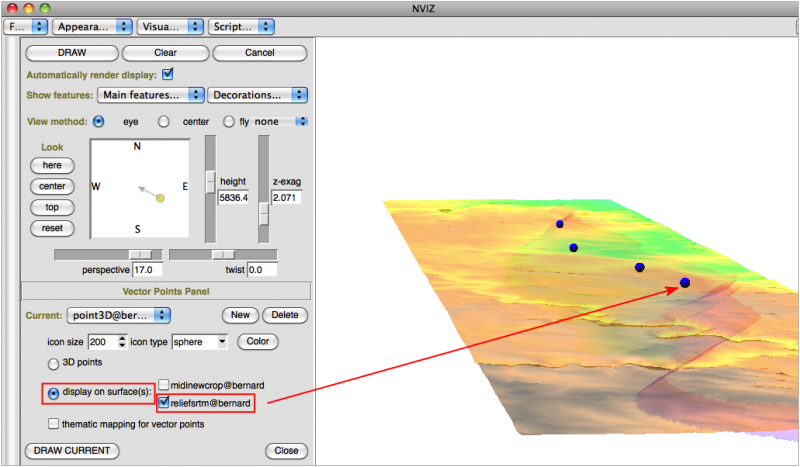Image resolution: width=800 pixels, height=467 pixels.
Task: Click the rightmost blue sphere point on terrain
Action: [685, 283]
